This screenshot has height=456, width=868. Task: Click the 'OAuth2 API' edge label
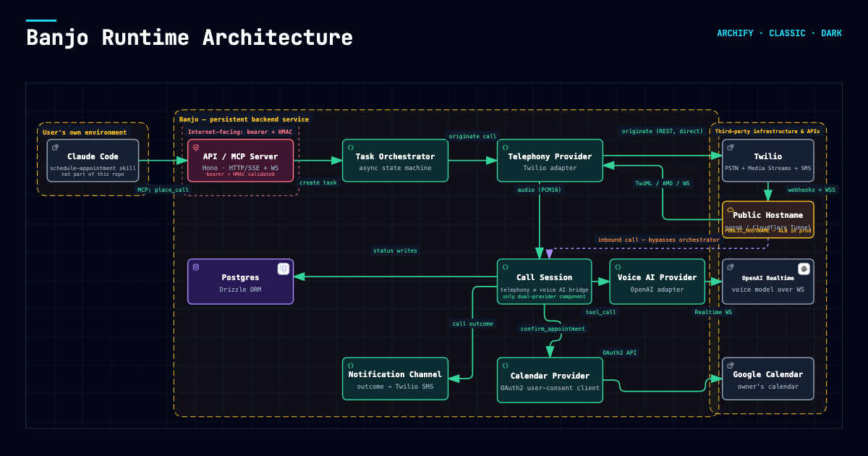click(620, 352)
